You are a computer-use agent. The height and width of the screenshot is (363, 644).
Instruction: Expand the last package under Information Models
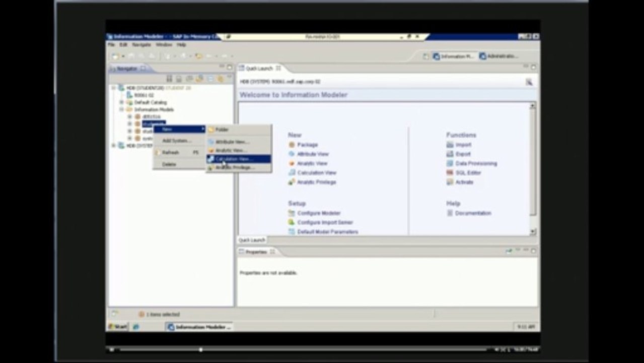(129, 138)
